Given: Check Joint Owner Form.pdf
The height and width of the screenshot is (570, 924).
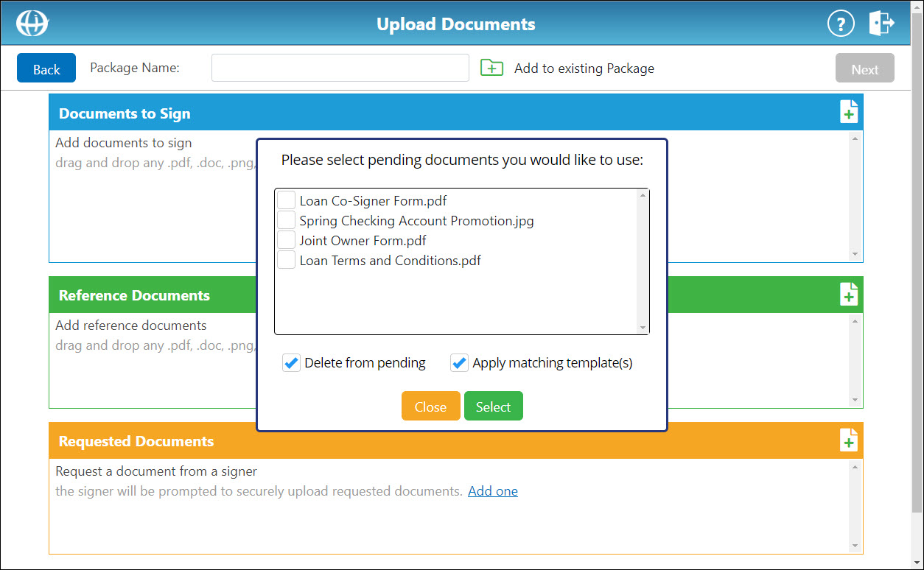Looking at the screenshot, I should 286,239.
